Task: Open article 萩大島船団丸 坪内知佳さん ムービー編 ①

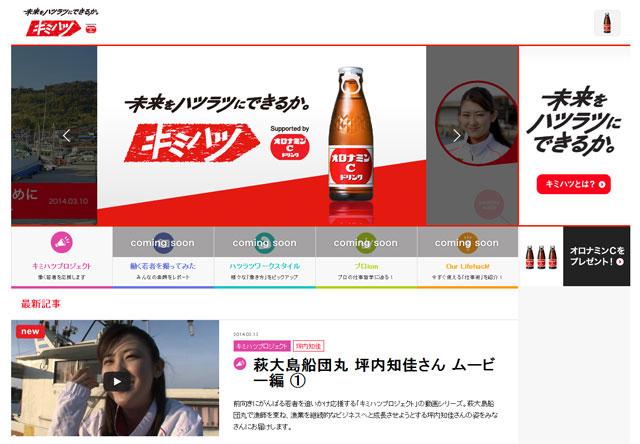Action: tap(373, 372)
